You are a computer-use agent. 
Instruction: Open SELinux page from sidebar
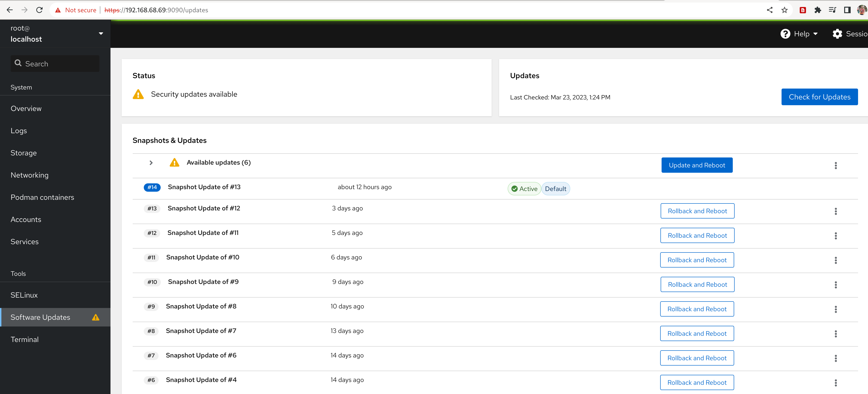24,295
